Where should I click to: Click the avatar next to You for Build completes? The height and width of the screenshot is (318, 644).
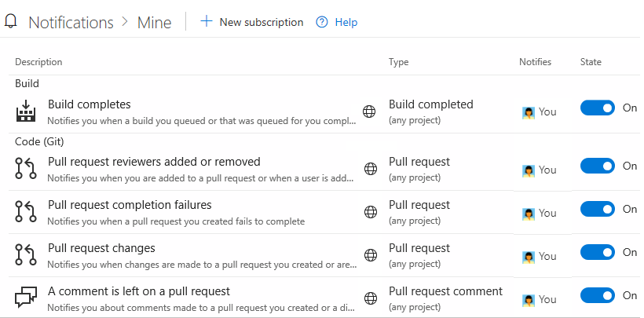coord(529,112)
